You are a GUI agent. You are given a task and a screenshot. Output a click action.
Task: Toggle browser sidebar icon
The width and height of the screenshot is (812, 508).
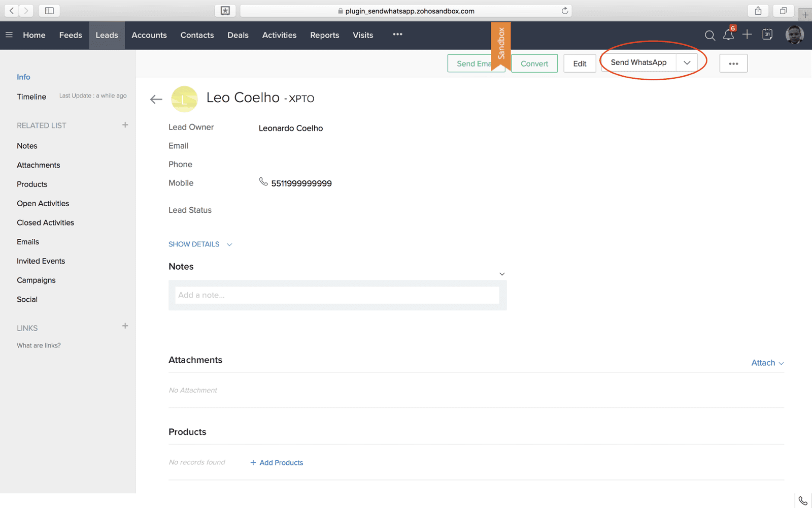49,10
